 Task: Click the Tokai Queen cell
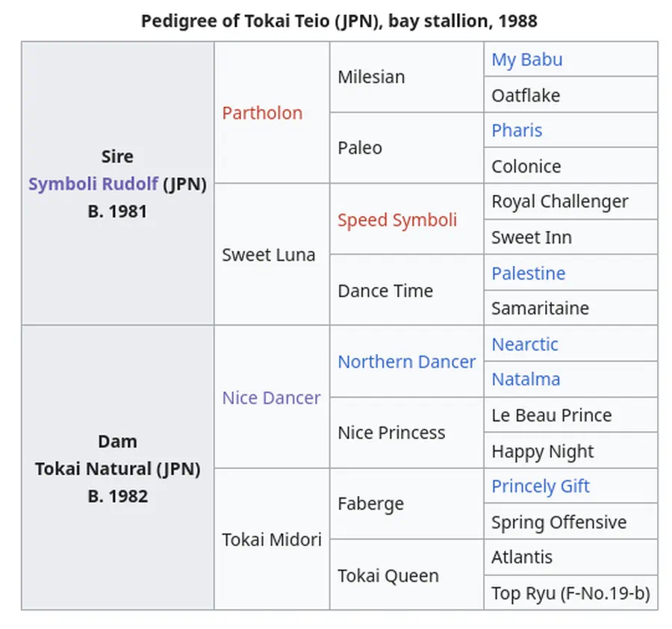pos(388,575)
